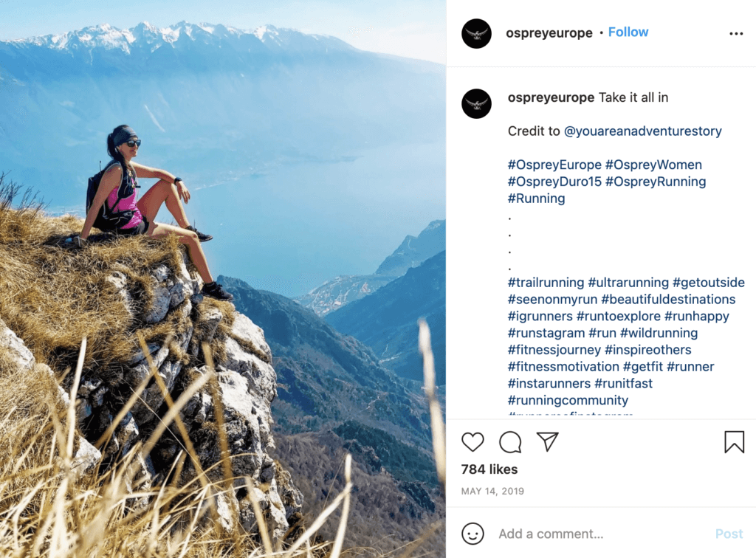Image resolution: width=756 pixels, height=558 pixels.
Task: Open the #beautifuldestinations hashtag
Action: [668, 300]
